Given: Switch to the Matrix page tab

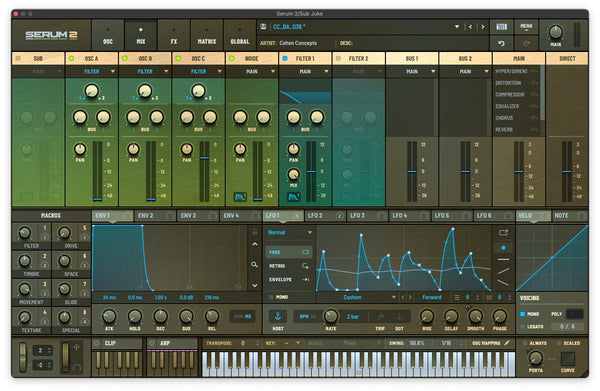Looking at the screenshot, I should [x=207, y=35].
